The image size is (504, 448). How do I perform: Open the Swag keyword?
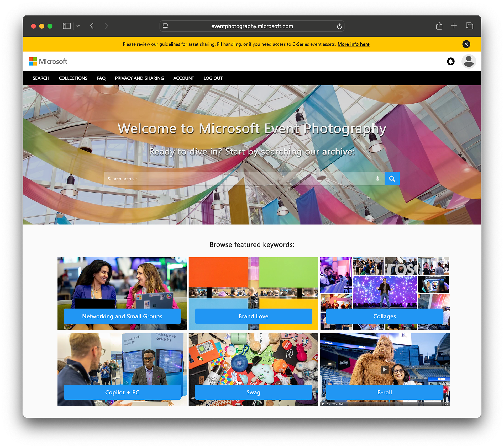(254, 392)
